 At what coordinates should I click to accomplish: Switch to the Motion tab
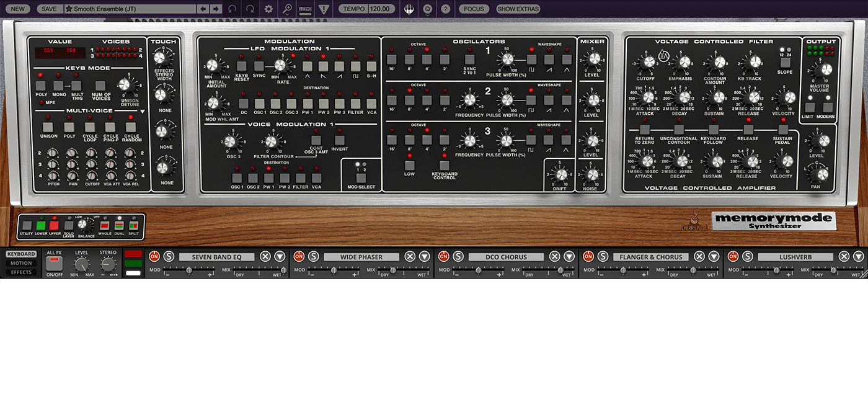21,263
